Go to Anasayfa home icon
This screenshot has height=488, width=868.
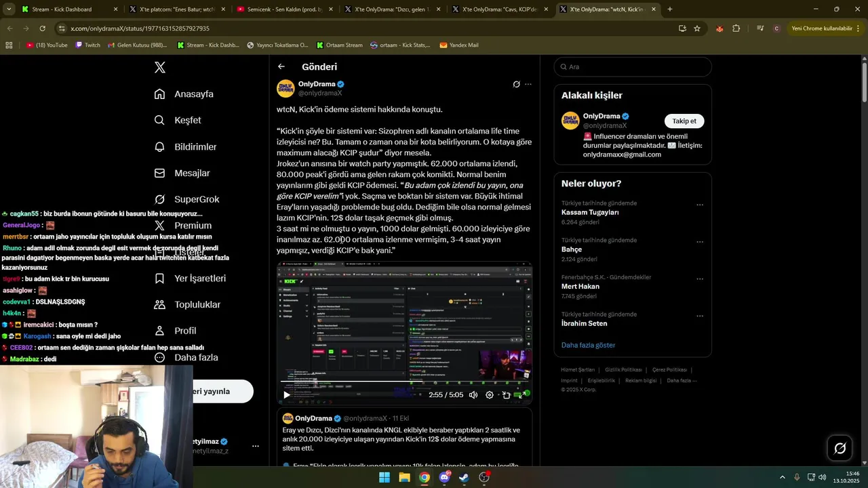(159, 94)
